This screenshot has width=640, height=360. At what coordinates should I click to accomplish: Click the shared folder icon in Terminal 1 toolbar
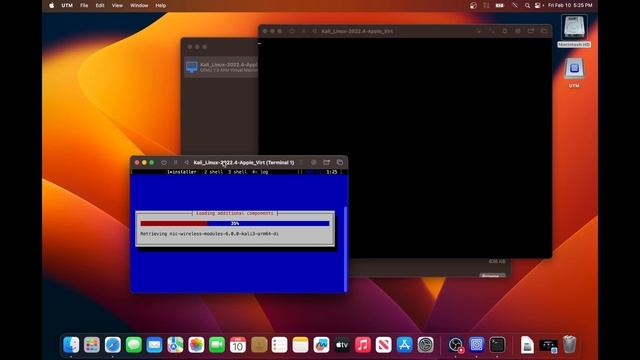tap(327, 162)
